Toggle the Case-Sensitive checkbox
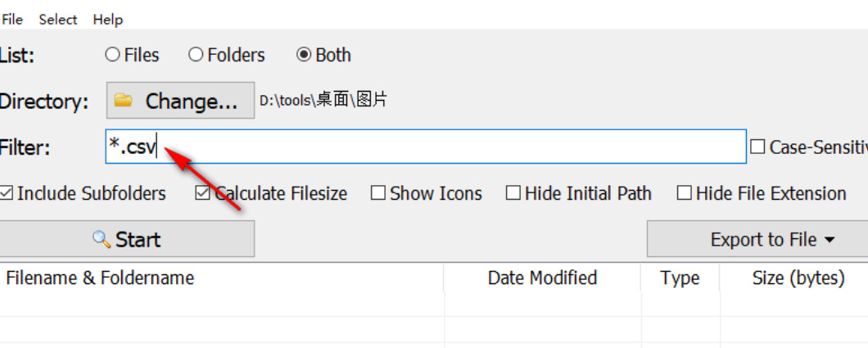Viewport: 868px width, 348px height. tap(757, 147)
